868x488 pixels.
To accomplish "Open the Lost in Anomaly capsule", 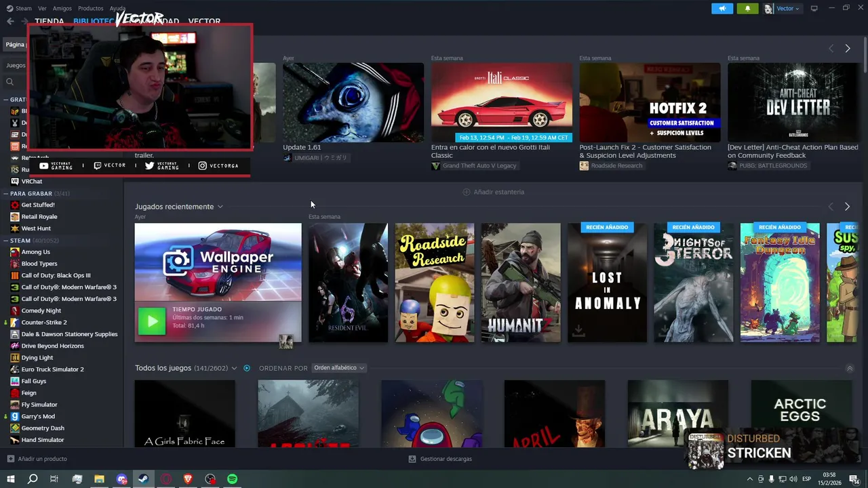I will click(x=607, y=283).
